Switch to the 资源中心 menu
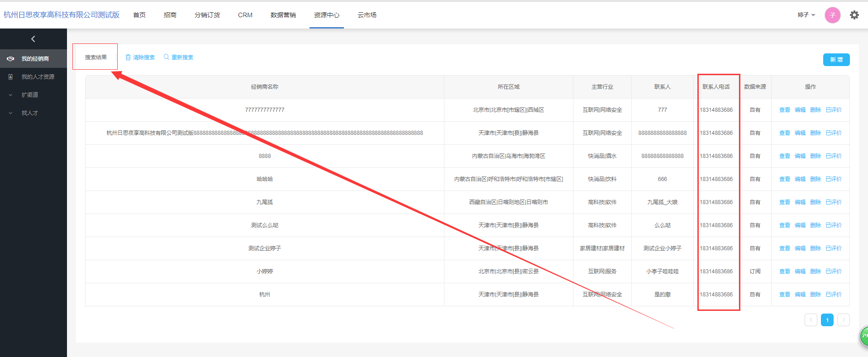Image resolution: width=868 pixels, height=357 pixels. pos(326,15)
